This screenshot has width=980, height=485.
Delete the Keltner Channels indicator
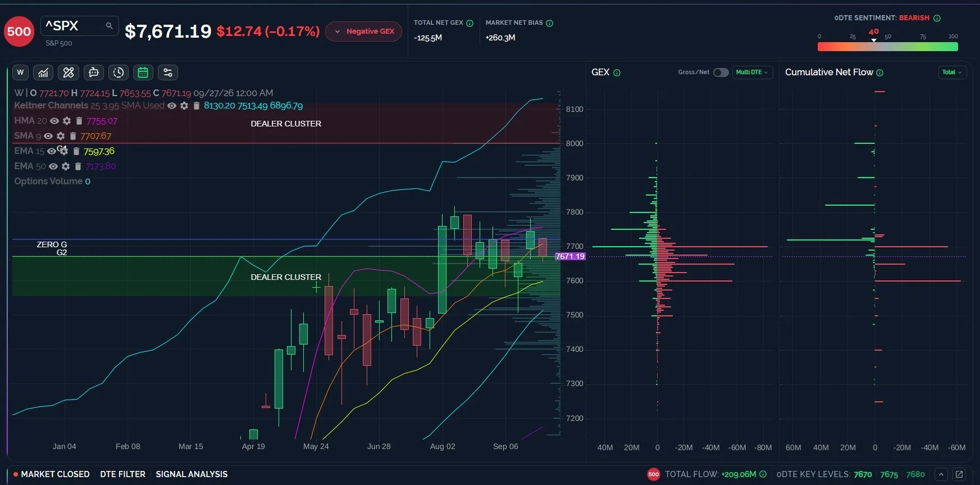pyautogui.click(x=196, y=106)
